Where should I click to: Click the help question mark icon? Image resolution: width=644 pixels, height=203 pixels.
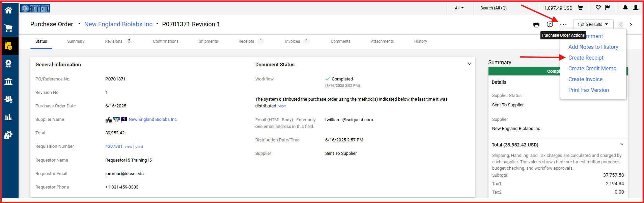coord(550,25)
